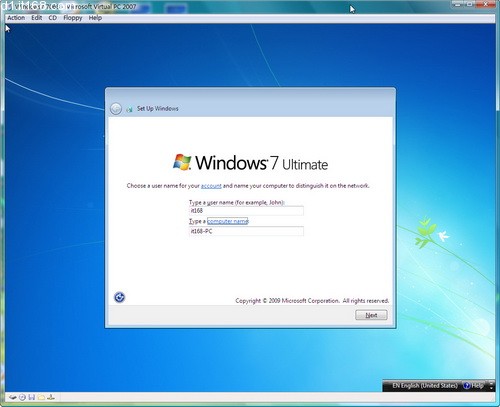Open the Action menu

[16, 18]
